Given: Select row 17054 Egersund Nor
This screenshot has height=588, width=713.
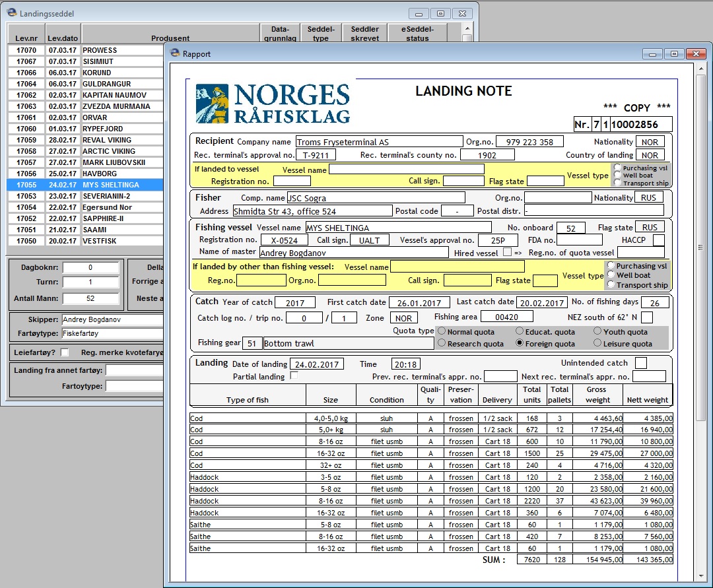Looking at the screenshot, I should pyautogui.click(x=85, y=207).
